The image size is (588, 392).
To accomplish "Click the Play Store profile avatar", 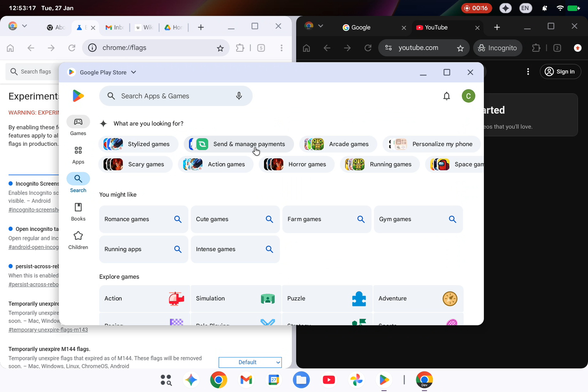I will point(468,96).
